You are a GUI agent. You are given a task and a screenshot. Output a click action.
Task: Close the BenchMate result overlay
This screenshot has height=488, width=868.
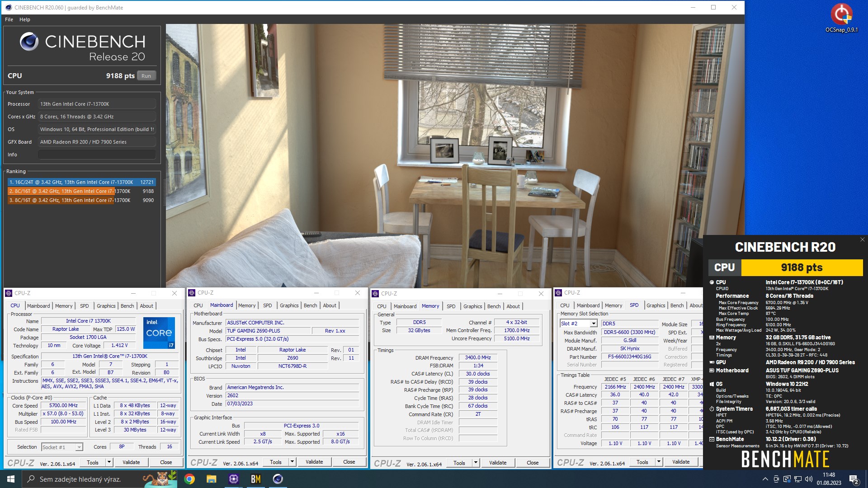[862, 240]
